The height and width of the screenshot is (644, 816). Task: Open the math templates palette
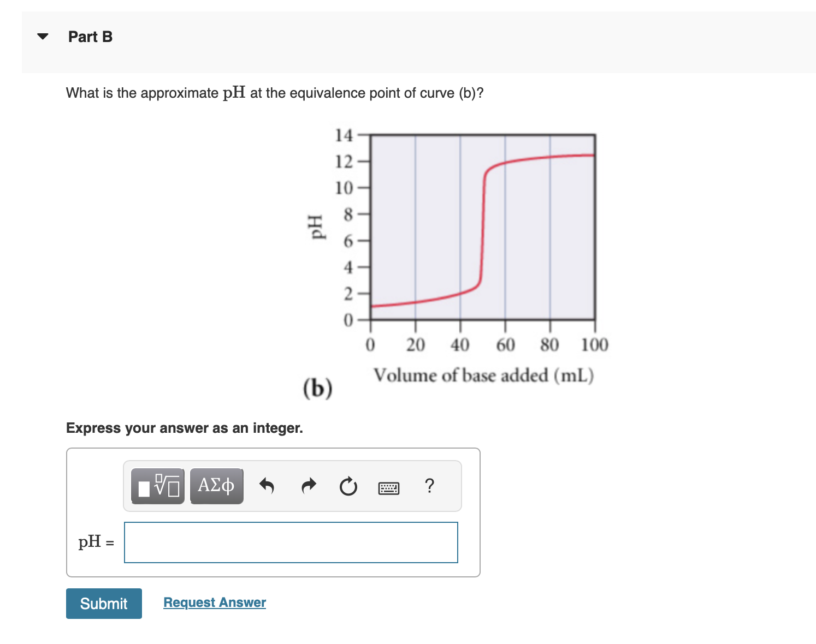pyautogui.click(x=157, y=486)
